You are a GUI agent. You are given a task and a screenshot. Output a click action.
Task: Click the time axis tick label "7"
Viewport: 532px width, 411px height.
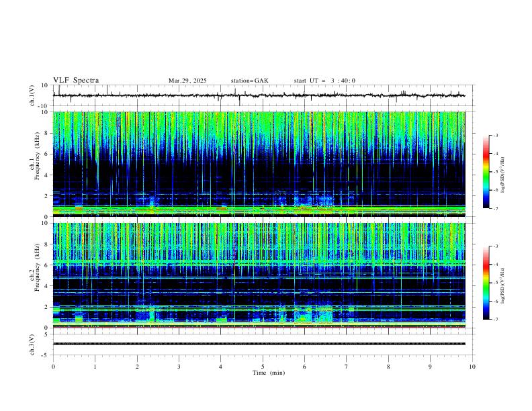point(347,367)
